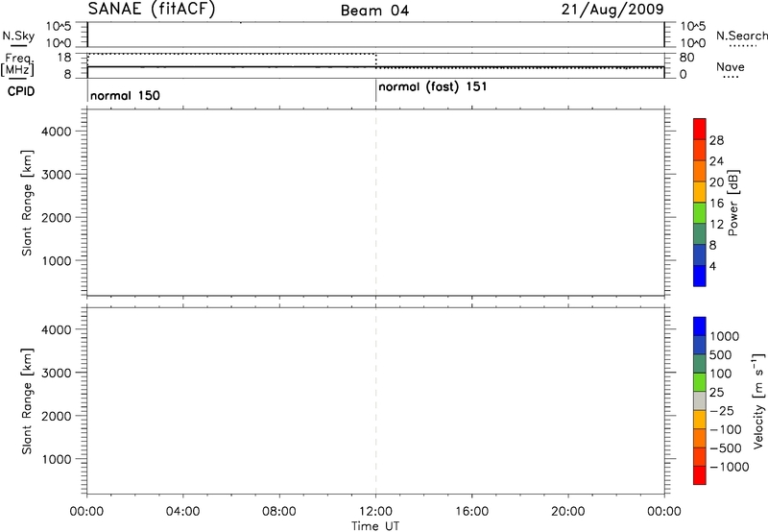Click the 'Slant Range [km]' label of Power panel
768x532 pixels.
[x=27, y=203]
